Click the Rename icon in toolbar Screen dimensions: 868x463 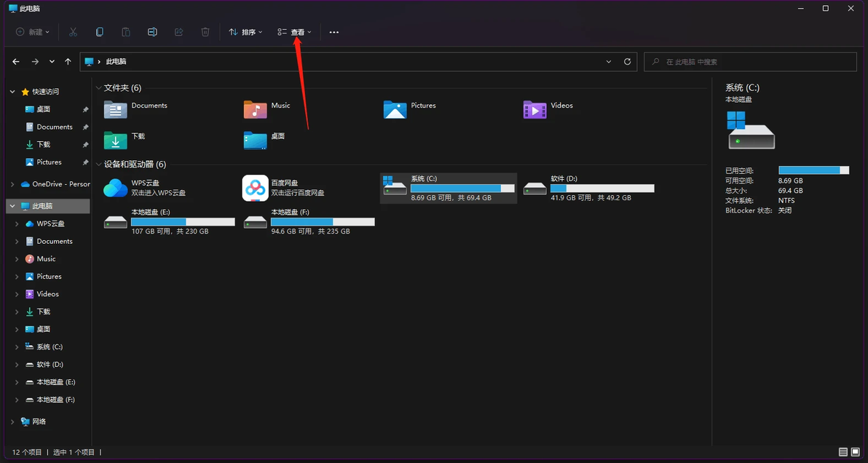(152, 32)
